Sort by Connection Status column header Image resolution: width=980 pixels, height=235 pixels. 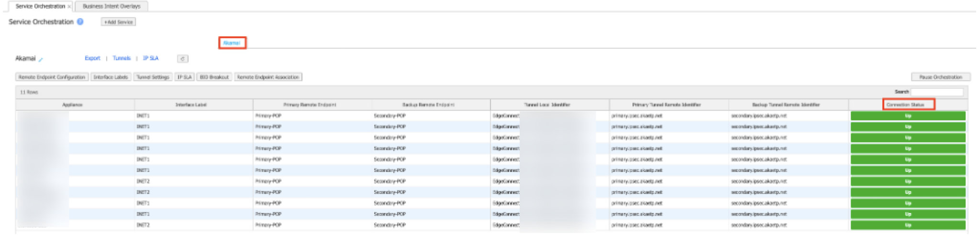(908, 105)
